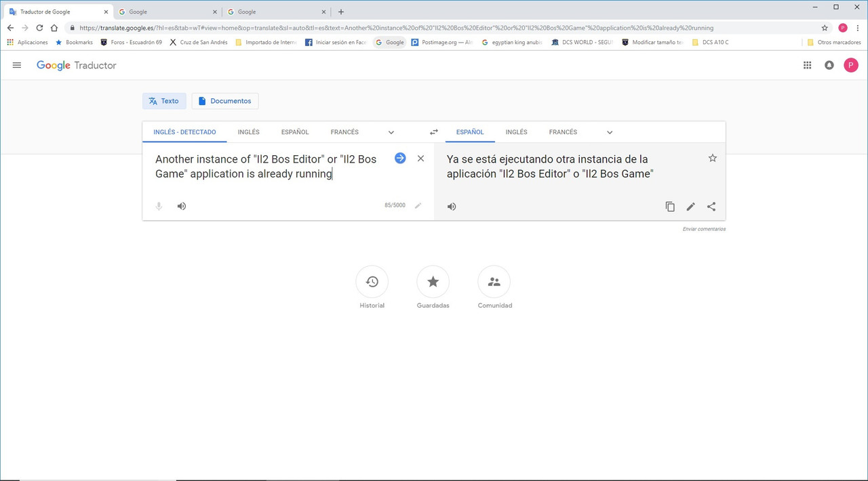View site security lock info

72,28
